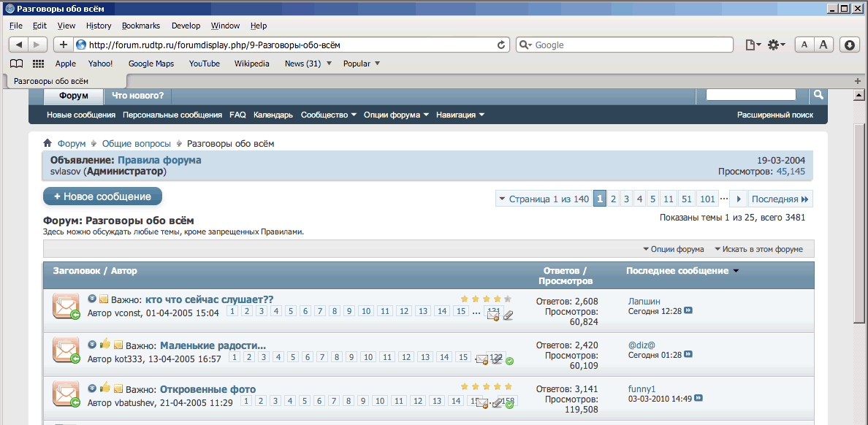Click '+ Новое сообщение' button
This screenshot has height=425, width=868.
click(102, 196)
